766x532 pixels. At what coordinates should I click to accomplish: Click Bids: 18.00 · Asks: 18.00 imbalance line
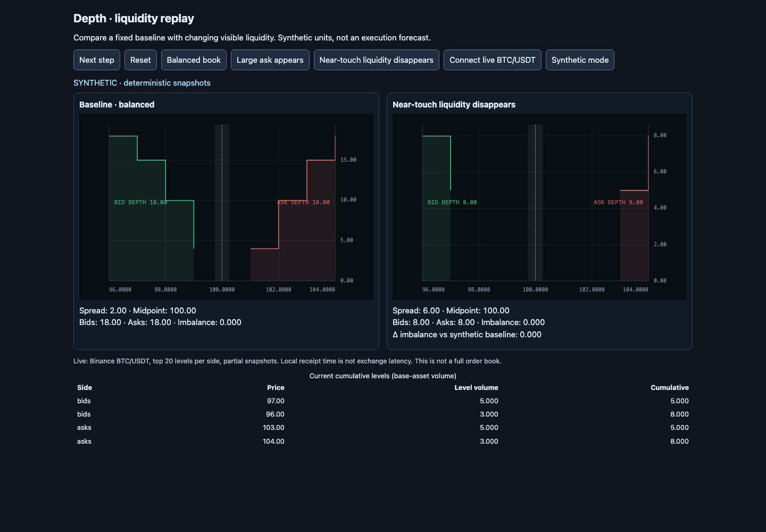pos(160,322)
